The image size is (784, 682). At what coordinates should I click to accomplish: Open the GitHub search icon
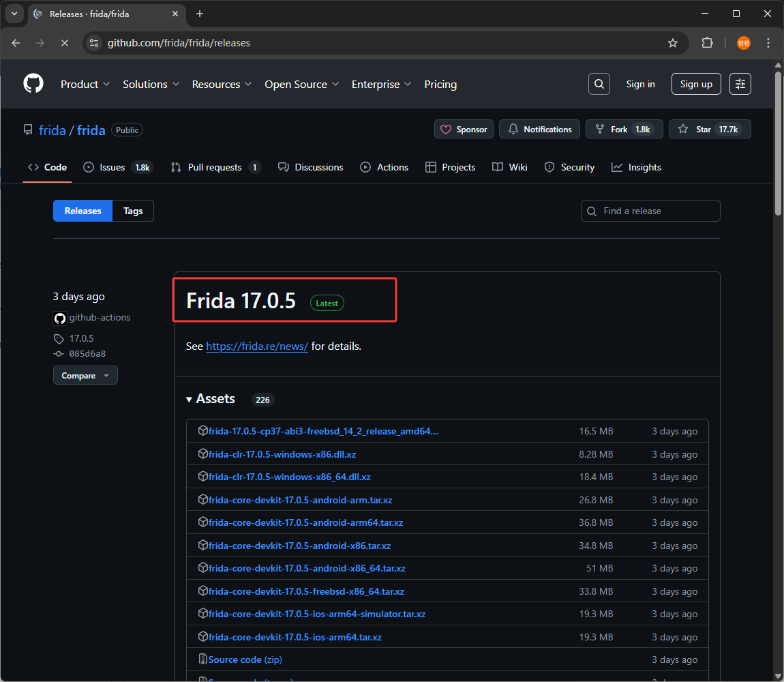tap(599, 84)
